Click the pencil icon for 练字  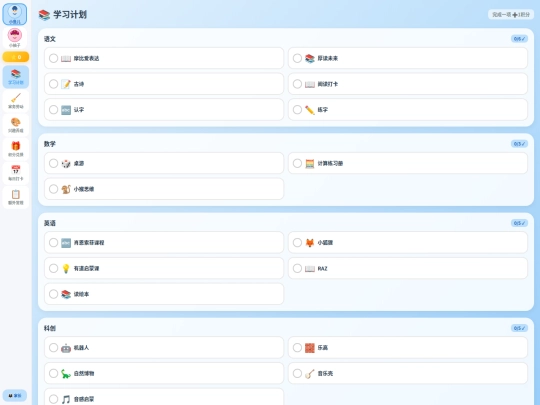pos(310,110)
